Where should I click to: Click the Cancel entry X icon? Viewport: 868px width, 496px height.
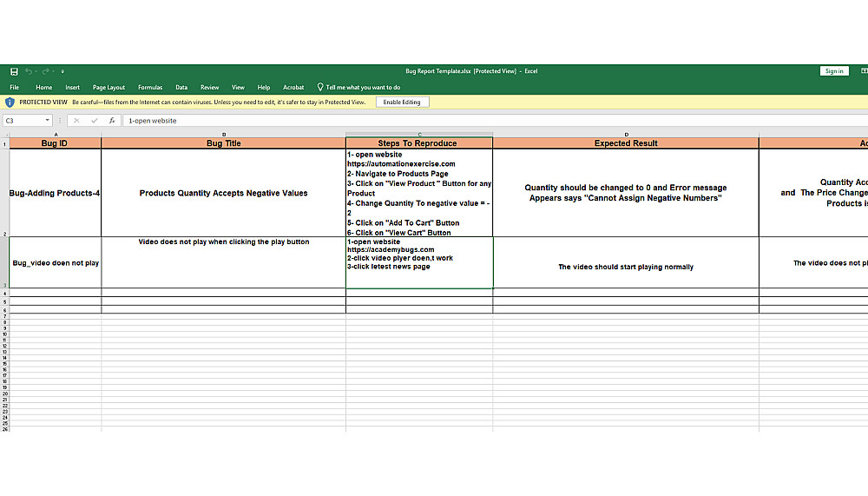pos(76,120)
